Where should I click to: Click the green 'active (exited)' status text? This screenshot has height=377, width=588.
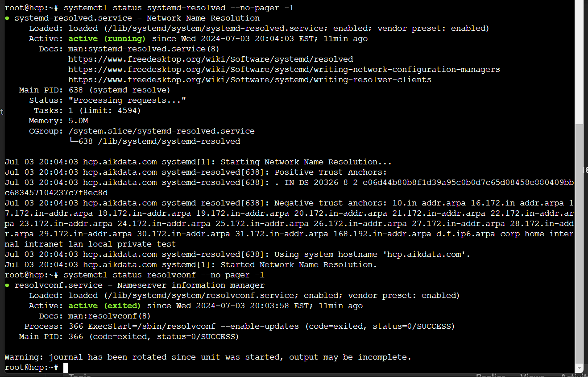click(104, 306)
